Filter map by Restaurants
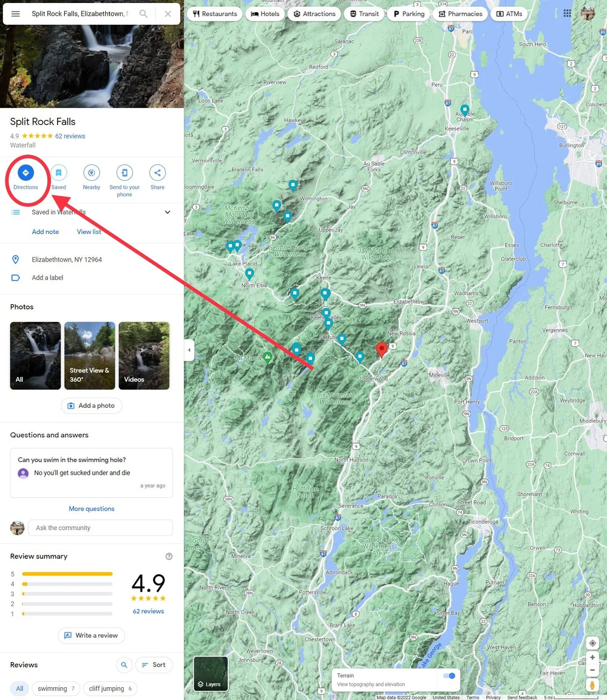The image size is (607, 700). pos(215,14)
